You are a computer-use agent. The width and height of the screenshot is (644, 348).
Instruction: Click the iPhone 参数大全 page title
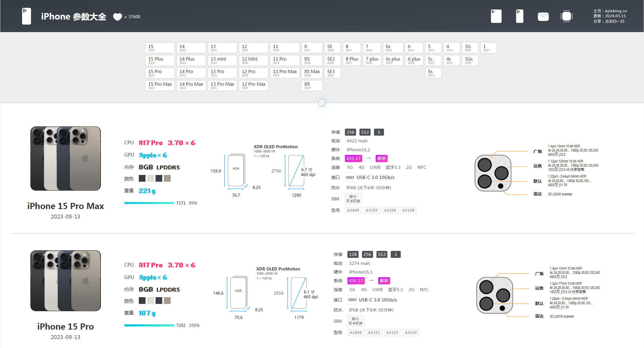click(74, 17)
